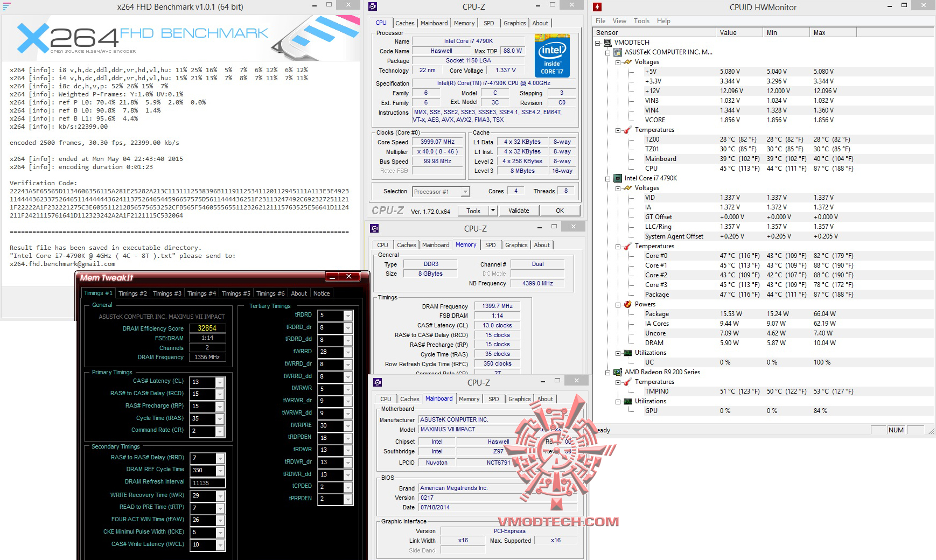Collapse the VMODTECH root node
Image resolution: width=936 pixels, height=560 pixels.
597,43
